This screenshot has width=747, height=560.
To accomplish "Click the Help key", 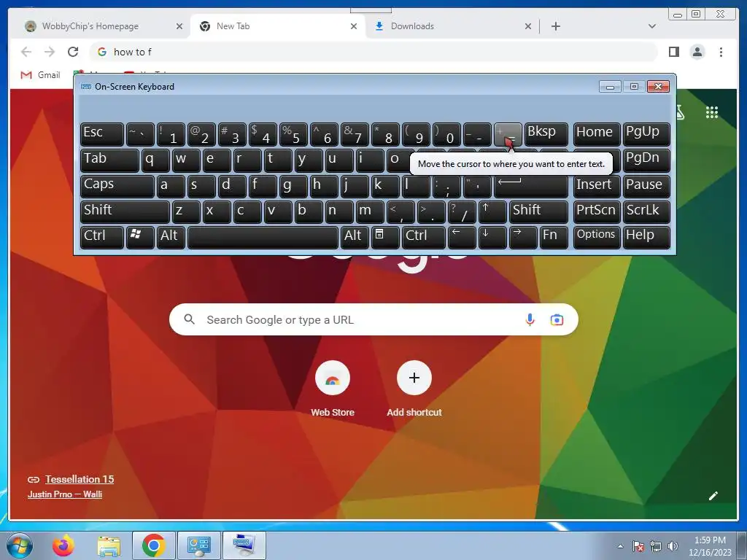I will point(646,237).
